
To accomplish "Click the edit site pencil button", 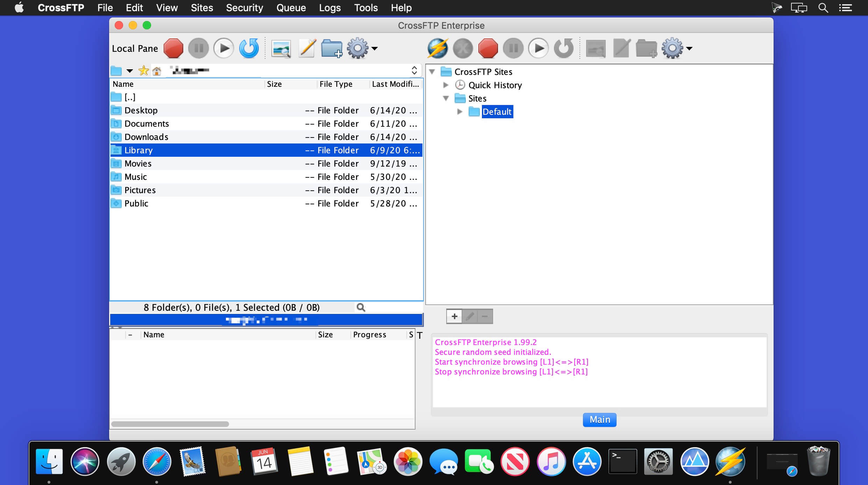I will click(470, 316).
